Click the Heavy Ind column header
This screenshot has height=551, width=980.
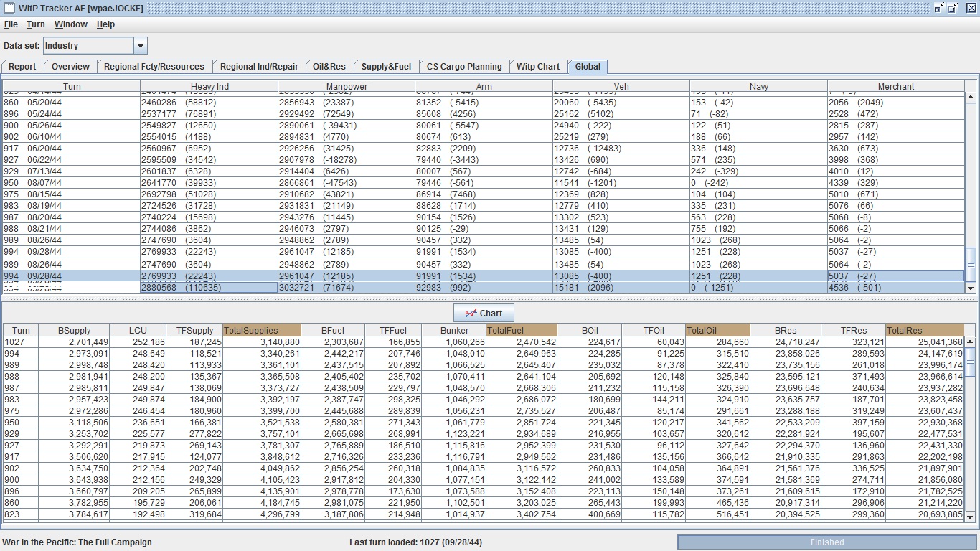(x=209, y=86)
